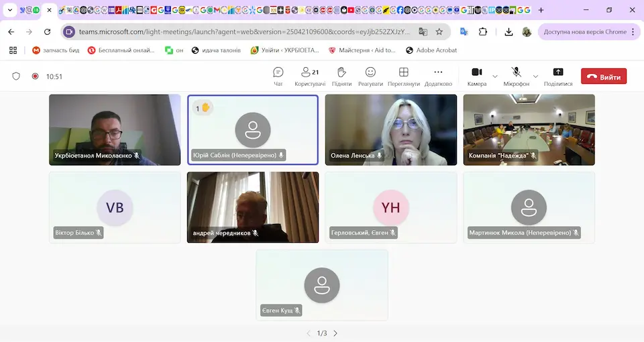Toggle the camera on or off
644x342 pixels.
[x=476, y=76]
